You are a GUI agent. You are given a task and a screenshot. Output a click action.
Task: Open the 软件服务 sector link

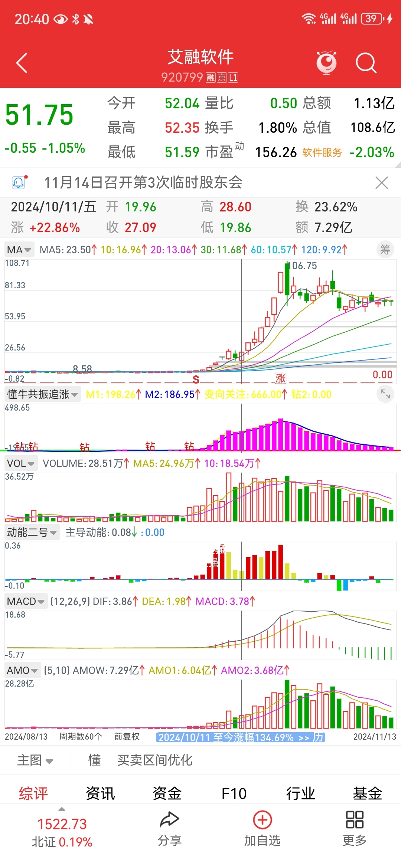(x=322, y=152)
